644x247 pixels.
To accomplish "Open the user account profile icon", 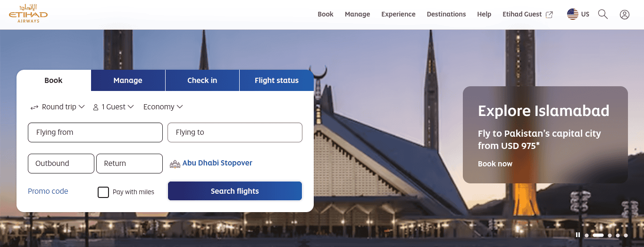I will point(625,15).
